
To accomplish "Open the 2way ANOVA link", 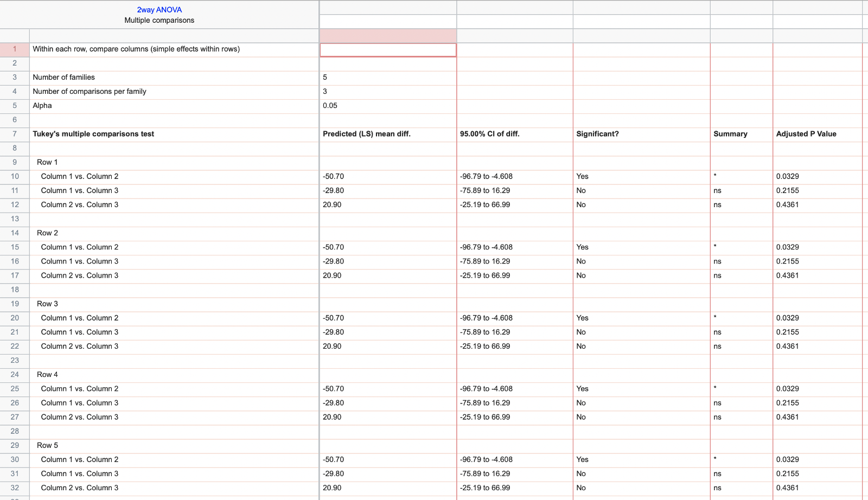I will click(x=158, y=9).
